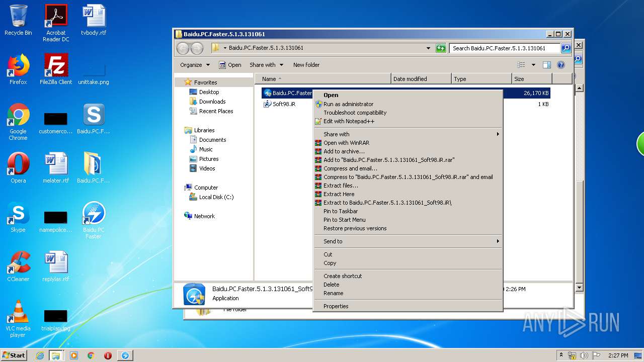Select Open with WinRAR
The image size is (644, 362).
coord(408,143)
